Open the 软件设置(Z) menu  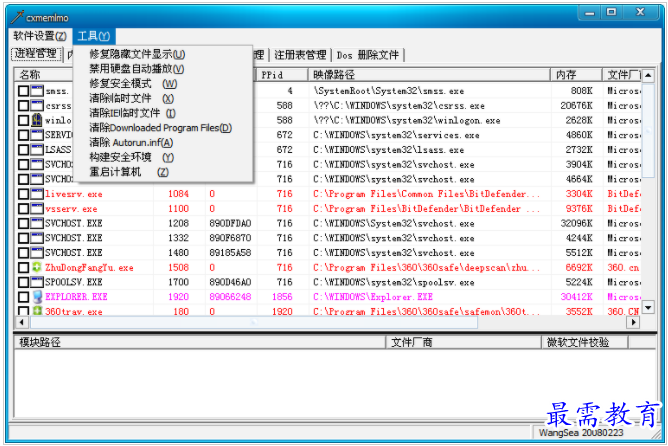click(x=40, y=36)
